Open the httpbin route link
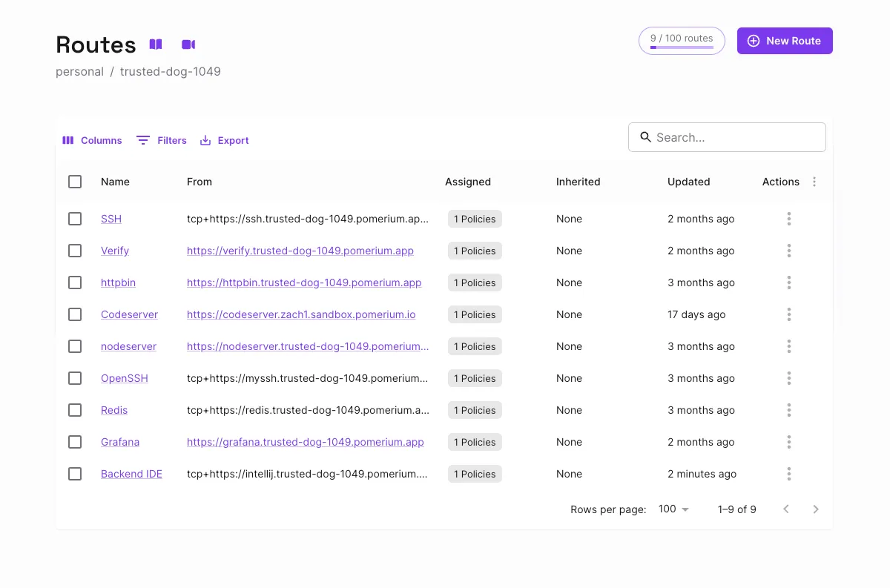 (118, 283)
